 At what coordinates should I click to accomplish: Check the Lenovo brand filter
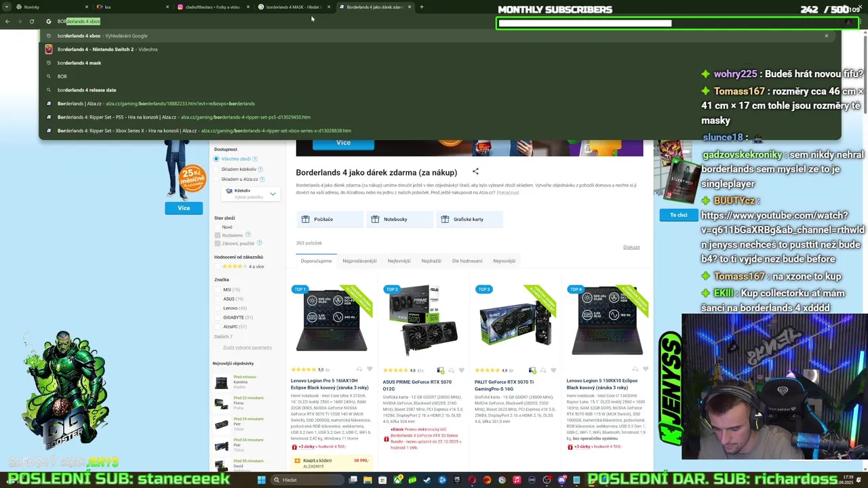218,308
